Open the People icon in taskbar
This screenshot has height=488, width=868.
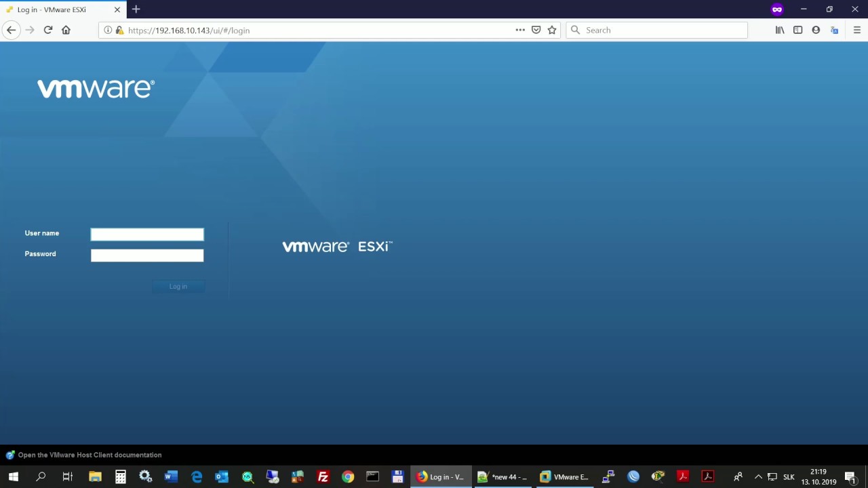click(738, 476)
